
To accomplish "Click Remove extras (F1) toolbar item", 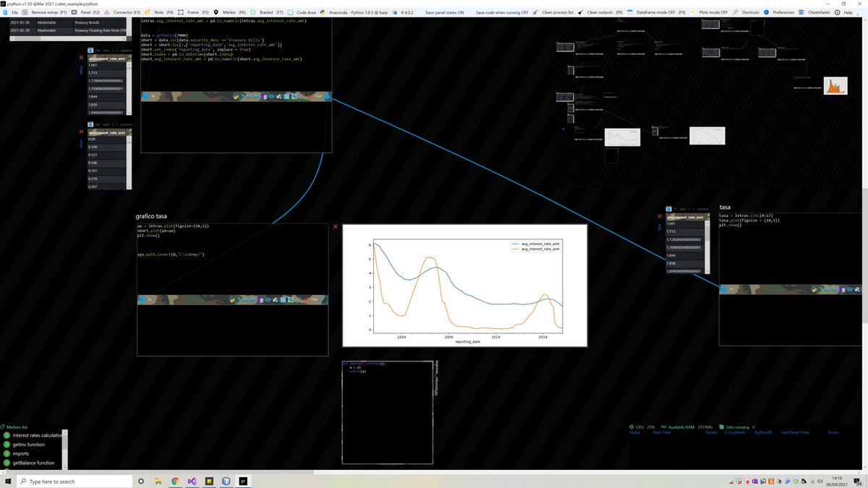I will (x=45, y=12).
